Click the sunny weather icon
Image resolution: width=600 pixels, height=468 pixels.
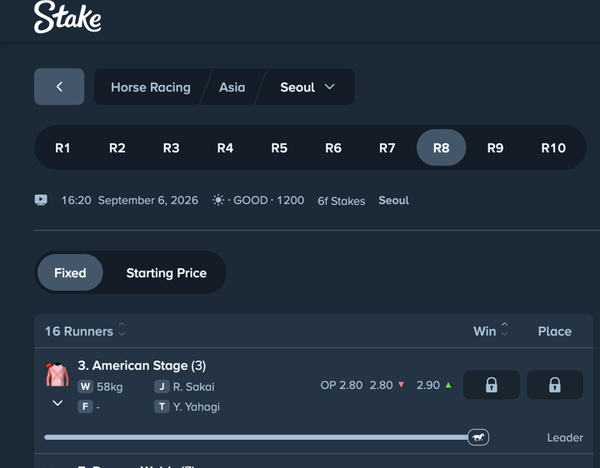click(218, 200)
